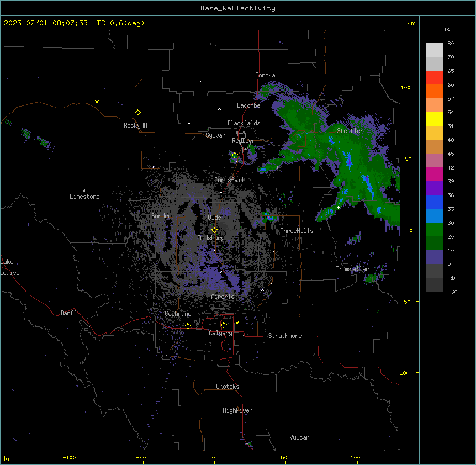This screenshot has height=465, width=476.
Task: Click the Cochrane city label
Action: tap(178, 314)
